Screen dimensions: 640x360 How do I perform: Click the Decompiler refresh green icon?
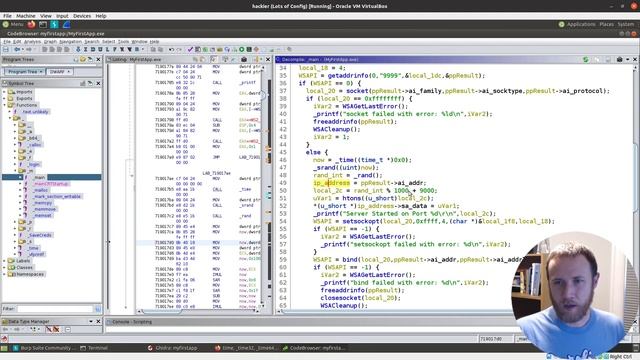coord(586,60)
